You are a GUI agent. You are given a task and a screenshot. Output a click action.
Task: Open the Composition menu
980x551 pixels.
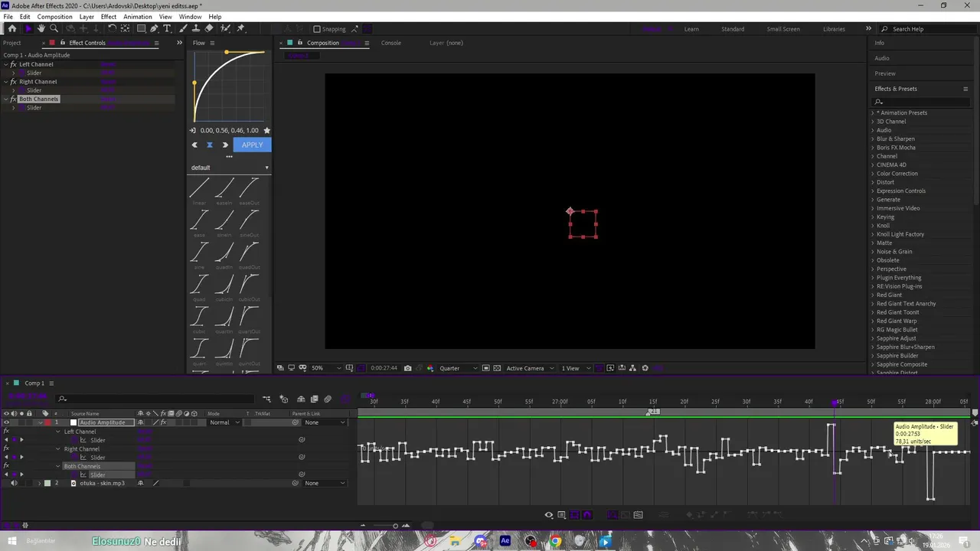click(x=54, y=17)
